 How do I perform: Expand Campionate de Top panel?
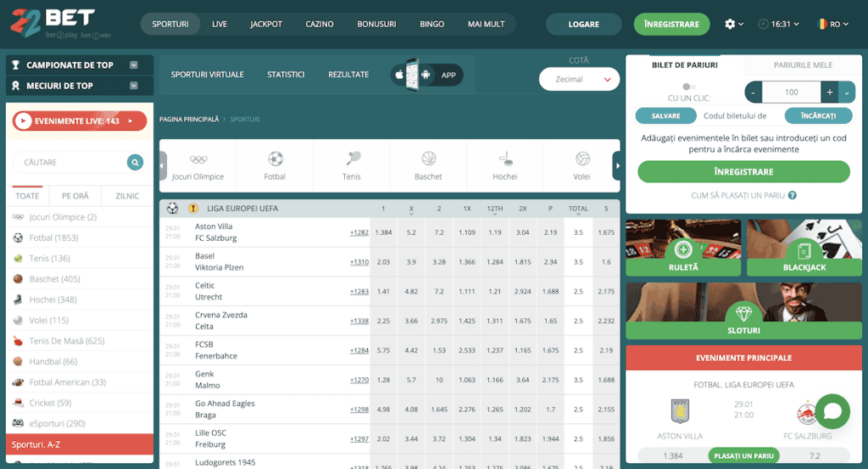[x=79, y=64]
